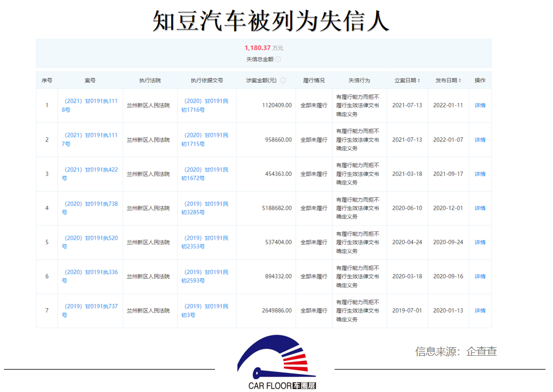Click info icon next to 涉案金额(元)
553x392 pixels.
coord(283,80)
